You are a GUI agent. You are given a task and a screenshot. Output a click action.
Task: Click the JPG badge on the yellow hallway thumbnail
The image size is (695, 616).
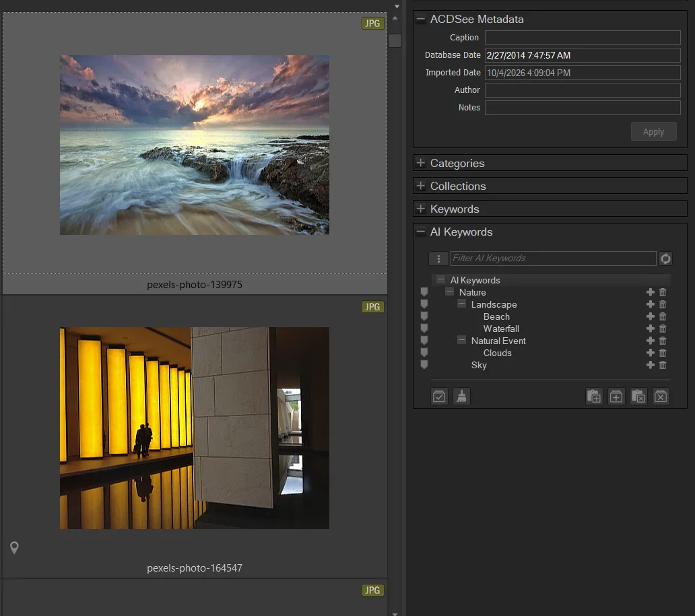(x=373, y=307)
